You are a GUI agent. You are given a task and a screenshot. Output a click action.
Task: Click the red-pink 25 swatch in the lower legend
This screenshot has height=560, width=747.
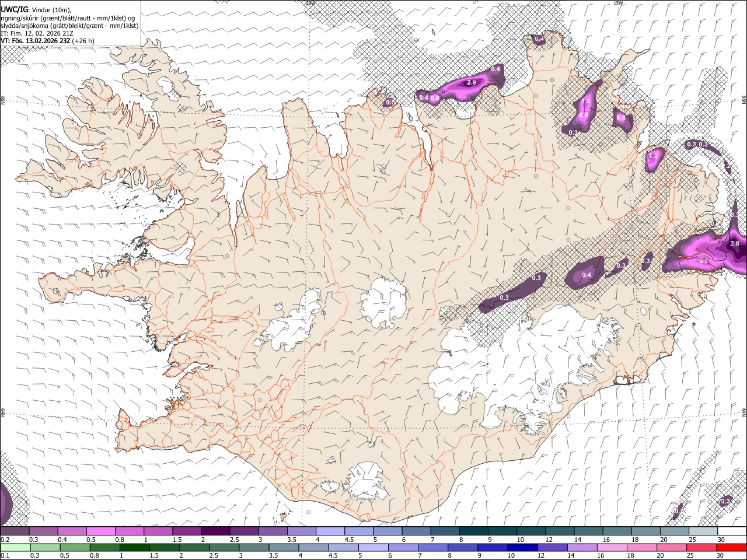(701, 548)
